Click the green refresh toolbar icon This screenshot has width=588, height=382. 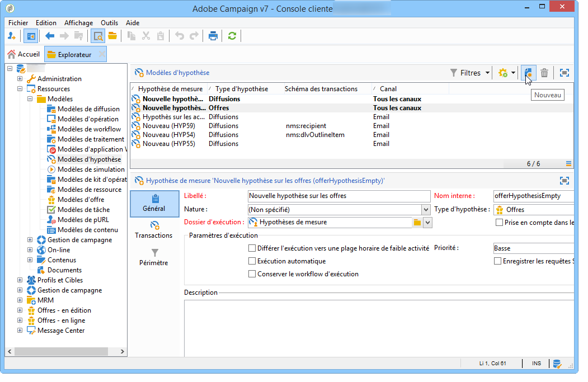(232, 36)
